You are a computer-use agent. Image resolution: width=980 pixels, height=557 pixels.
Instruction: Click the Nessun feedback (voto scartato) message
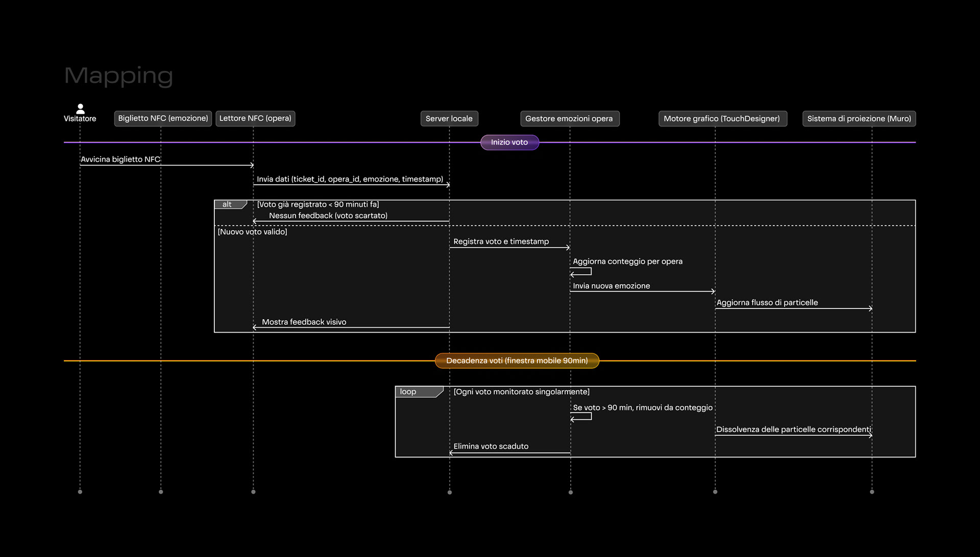click(x=328, y=216)
